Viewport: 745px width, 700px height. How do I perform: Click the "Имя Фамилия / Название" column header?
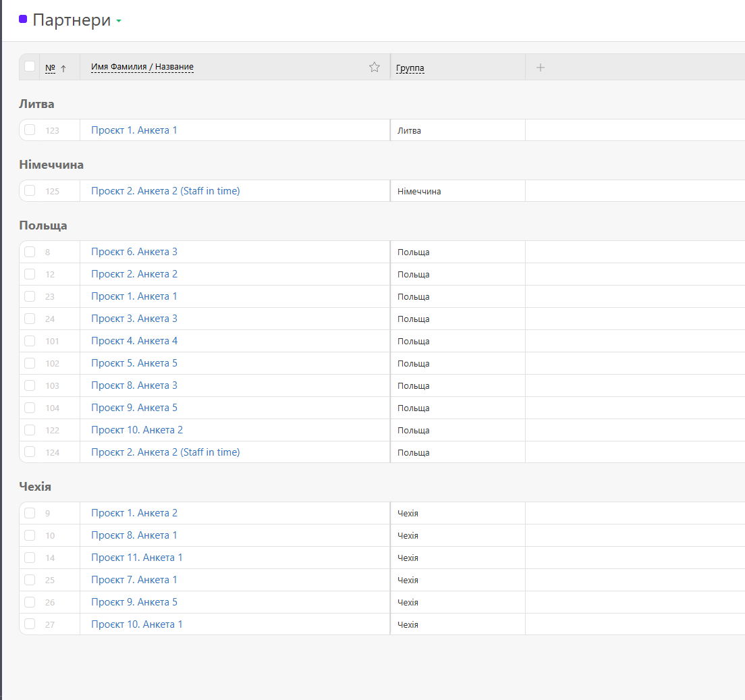142,68
